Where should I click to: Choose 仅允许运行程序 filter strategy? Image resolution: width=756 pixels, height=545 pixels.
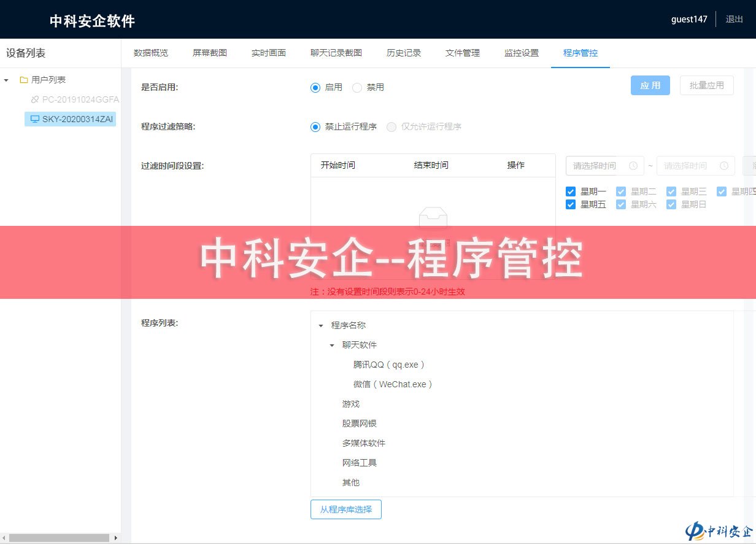(x=391, y=126)
